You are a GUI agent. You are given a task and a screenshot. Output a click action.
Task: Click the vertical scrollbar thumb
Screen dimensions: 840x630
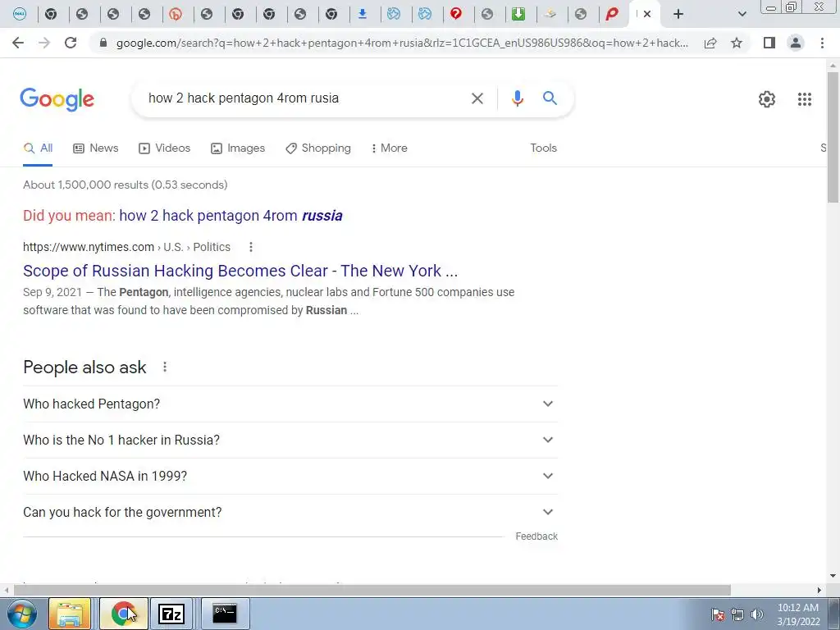click(x=833, y=137)
